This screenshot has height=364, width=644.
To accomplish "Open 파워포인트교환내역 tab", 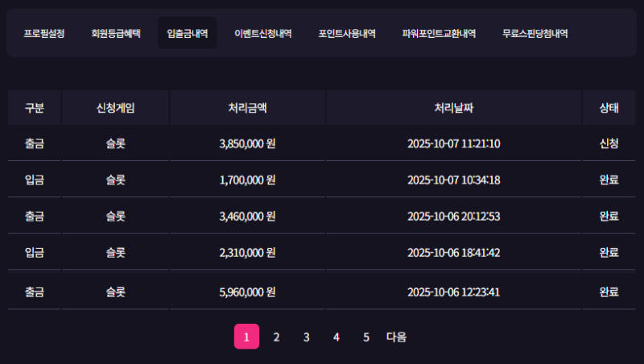I will pyautogui.click(x=439, y=34).
